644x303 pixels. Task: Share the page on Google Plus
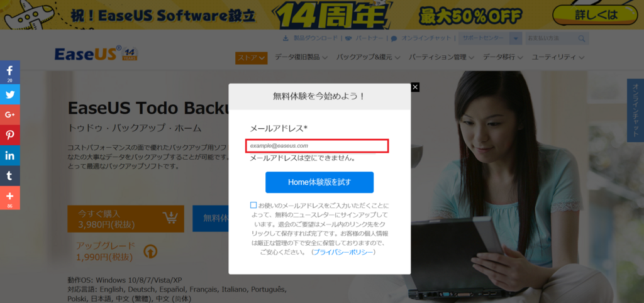[10, 115]
